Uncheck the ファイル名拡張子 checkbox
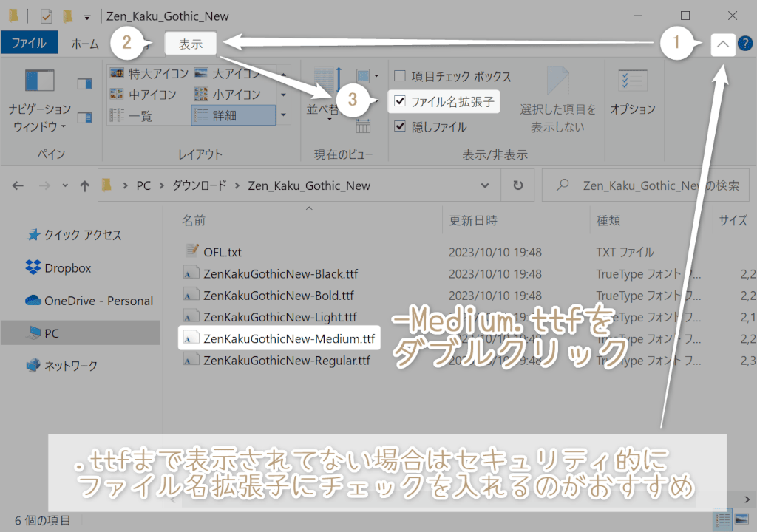Viewport: 757px width, 532px height. (x=399, y=101)
